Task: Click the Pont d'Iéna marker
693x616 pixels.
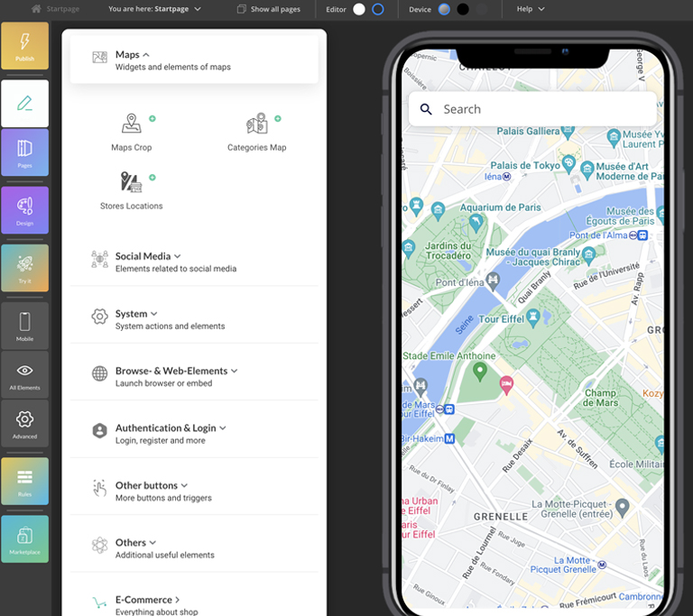Action: tap(493, 281)
